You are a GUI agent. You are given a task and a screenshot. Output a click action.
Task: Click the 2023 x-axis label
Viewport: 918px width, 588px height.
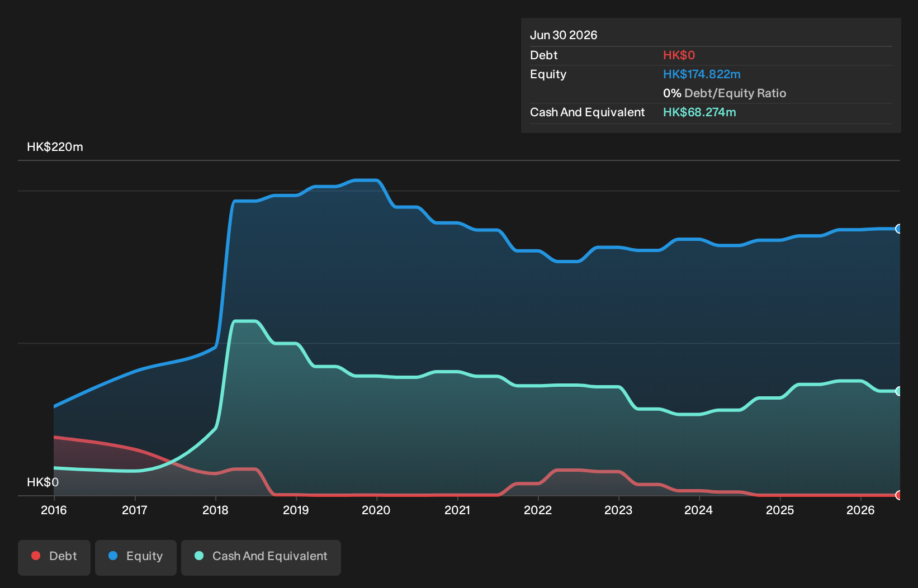pos(618,510)
